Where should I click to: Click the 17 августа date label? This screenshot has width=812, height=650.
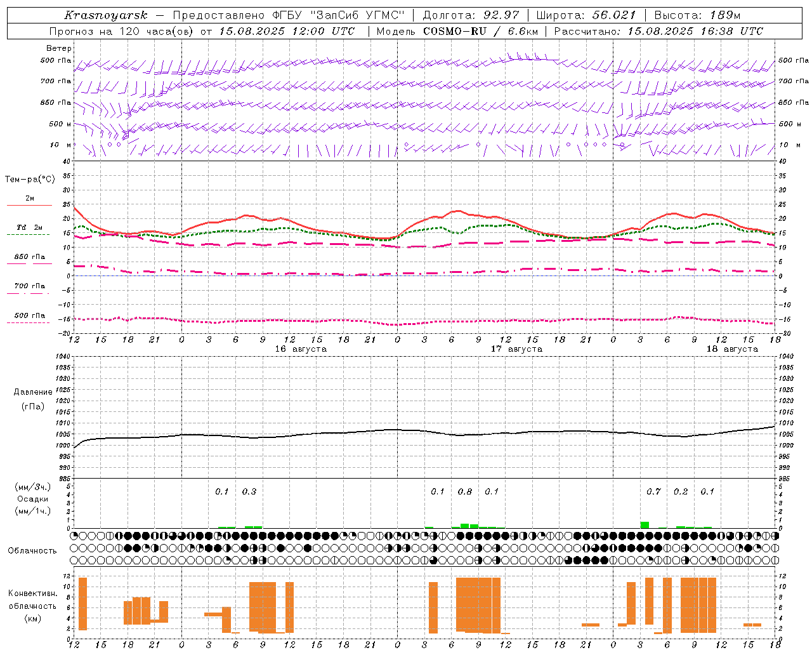[516, 349]
